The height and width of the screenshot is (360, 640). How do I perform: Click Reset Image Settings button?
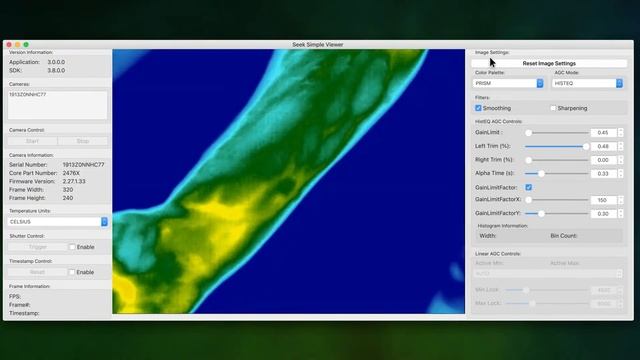(x=549, y=63)
